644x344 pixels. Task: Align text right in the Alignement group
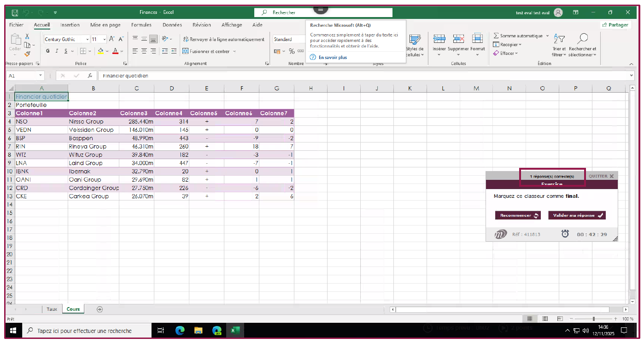[153, 51]
